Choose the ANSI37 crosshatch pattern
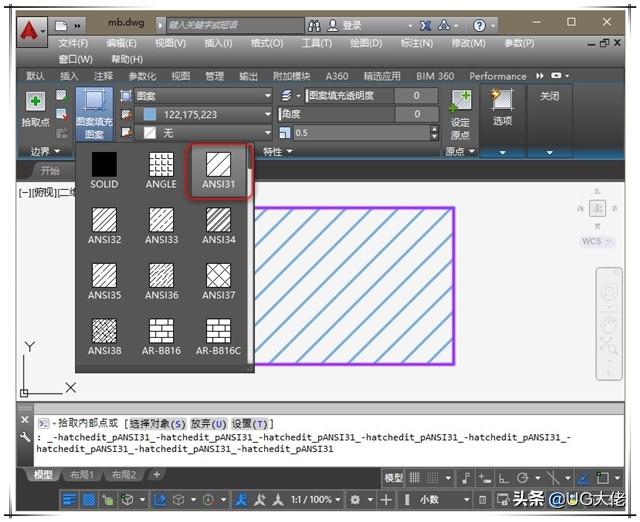640x522 pixels. [x=218, y=281]
